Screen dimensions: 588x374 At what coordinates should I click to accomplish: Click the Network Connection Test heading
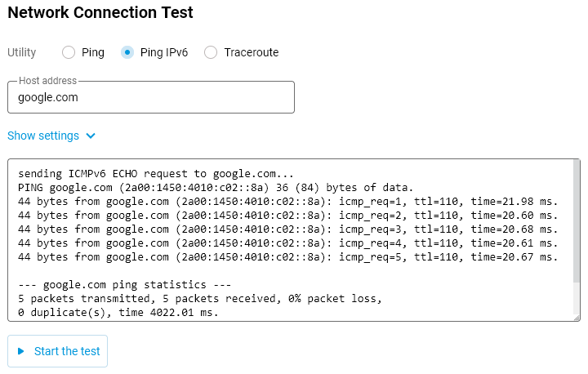[x=100, y=13]
